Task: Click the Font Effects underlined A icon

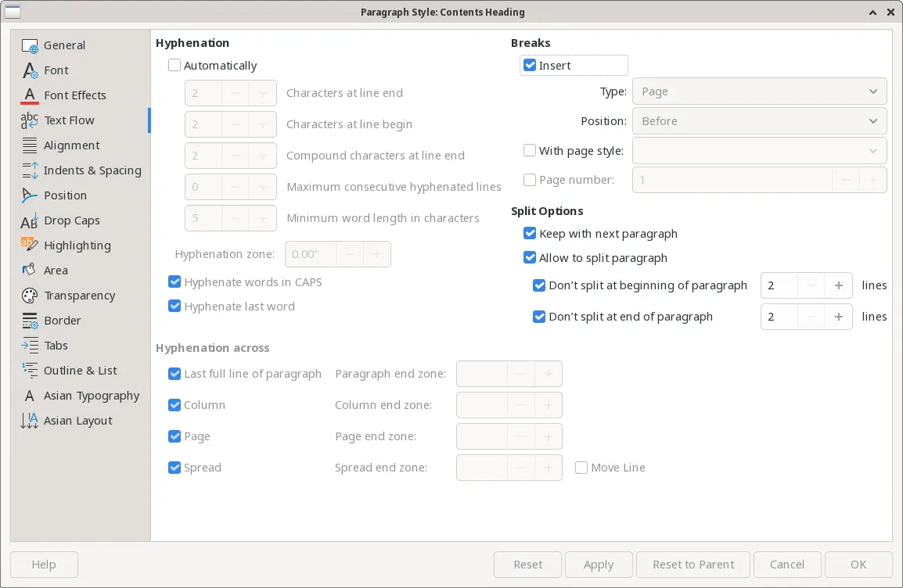Action: tap(30, 95)
